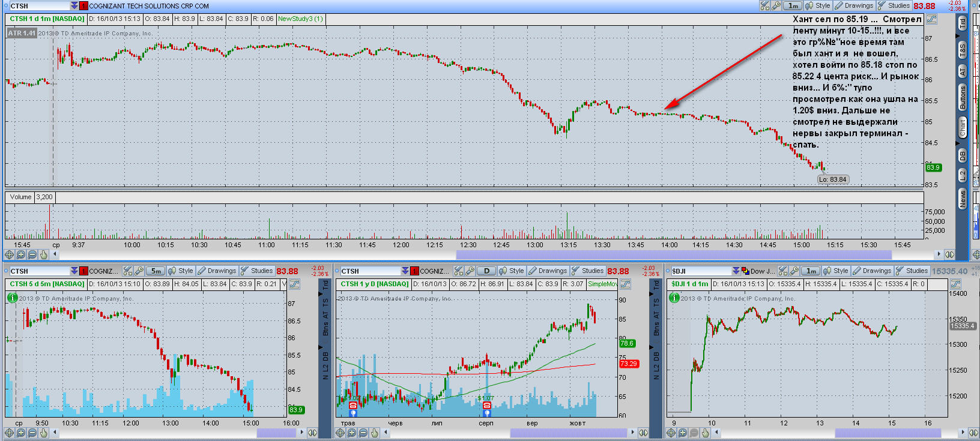Zoom out using magnifier minus below main chart
This screenshot has height=441, width=980.
point(32,254)
